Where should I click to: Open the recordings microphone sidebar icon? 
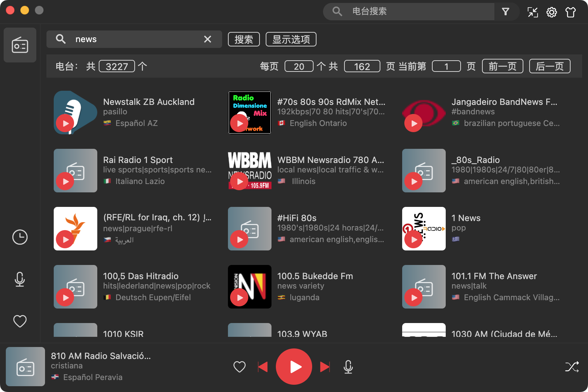20,279
